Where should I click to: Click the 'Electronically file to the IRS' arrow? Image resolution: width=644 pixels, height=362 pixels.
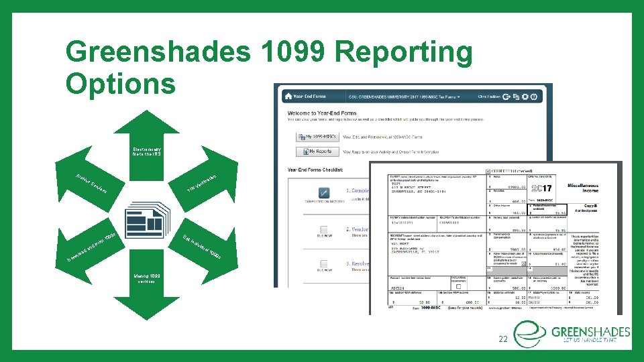click(x=147, y=145)
